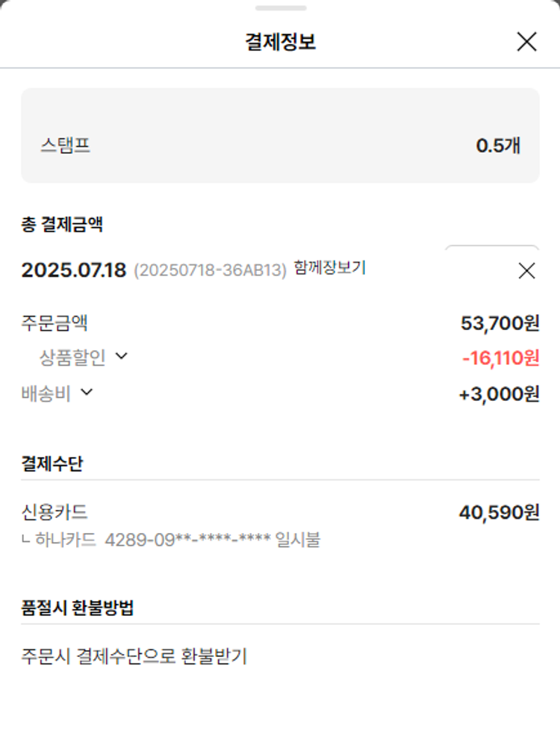This screenshot has width=560, height=745.
Task: Click the 배송비 label text
Action: pos(46,393)
